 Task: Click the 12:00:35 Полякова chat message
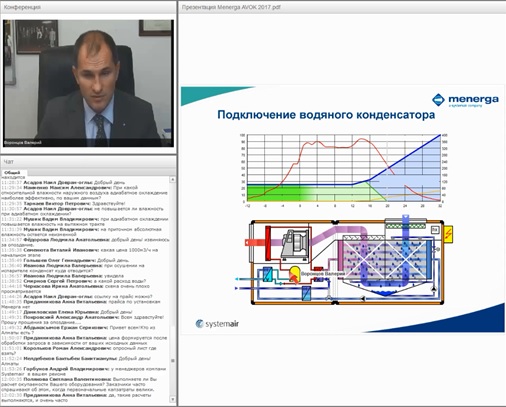point(78,384)
